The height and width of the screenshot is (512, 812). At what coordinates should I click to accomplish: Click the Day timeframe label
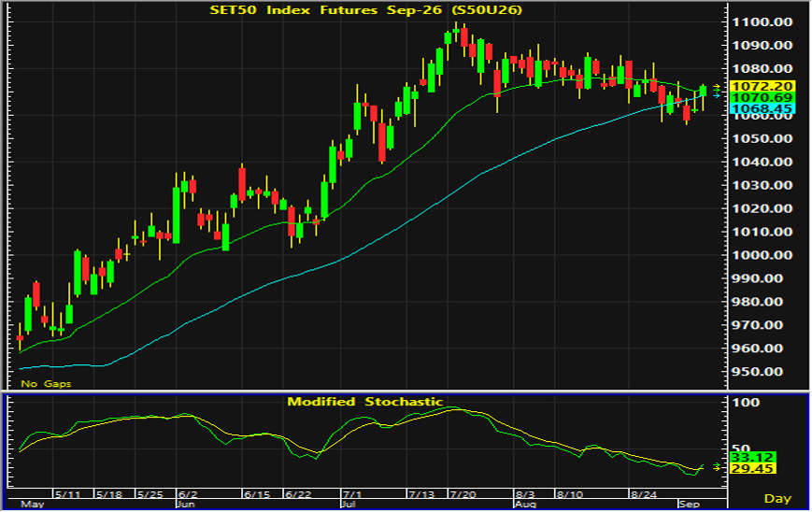777,499
